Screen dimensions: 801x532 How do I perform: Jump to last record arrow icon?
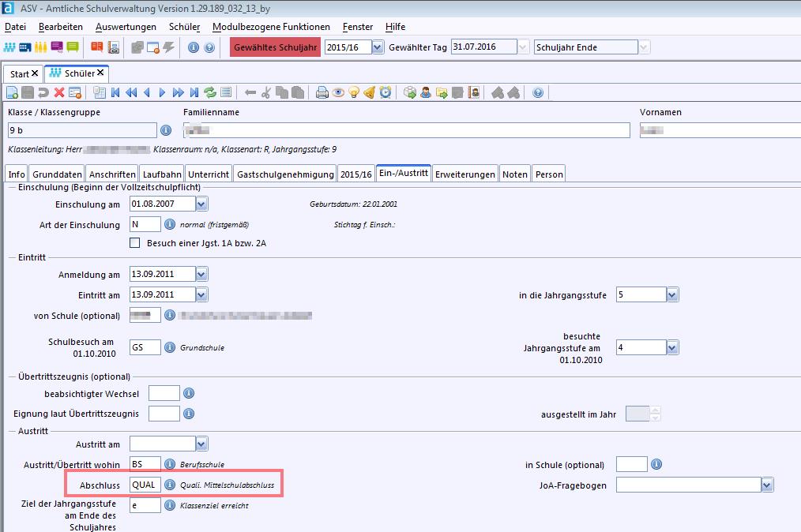[x=194, y=92]
